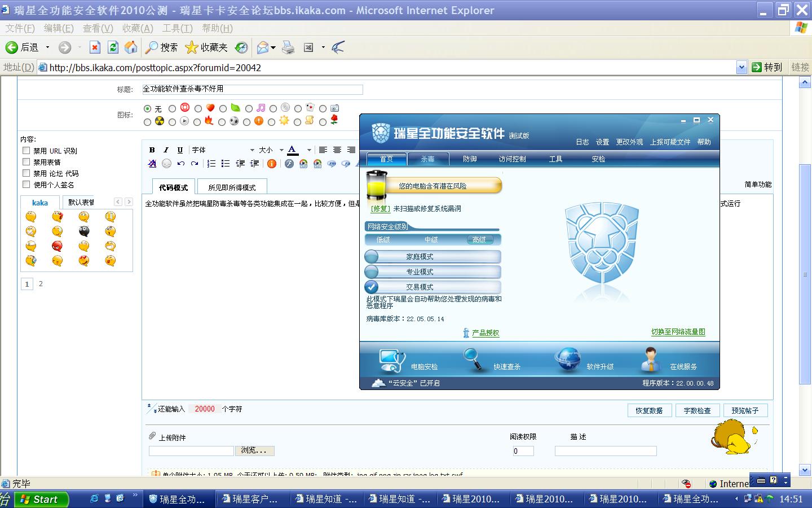Image resolution: width=812 pixels, height=508 pixels.
Task: Click the Print icon in IE toolbar
Action: point(288,47)
